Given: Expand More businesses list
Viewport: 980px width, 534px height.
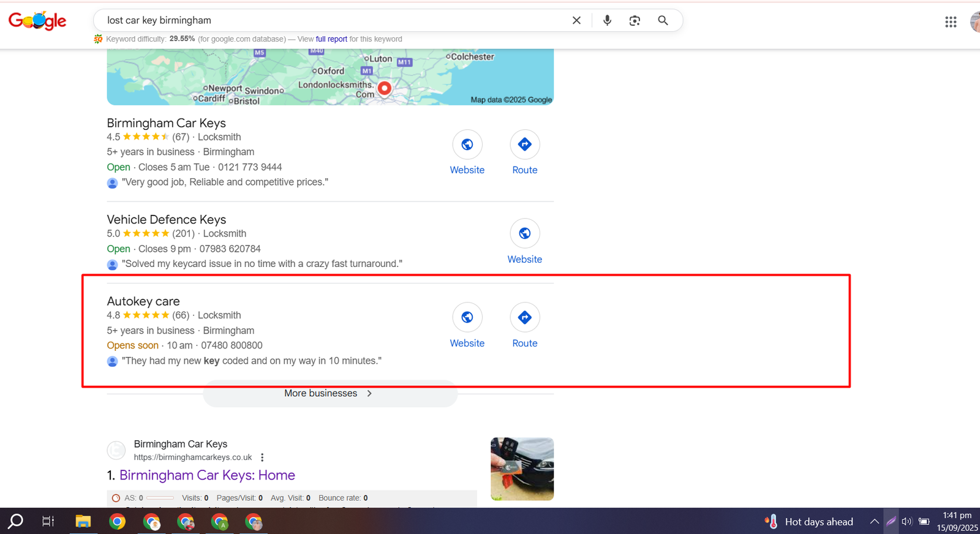Looking at the screenshot, I should (330, 394).
